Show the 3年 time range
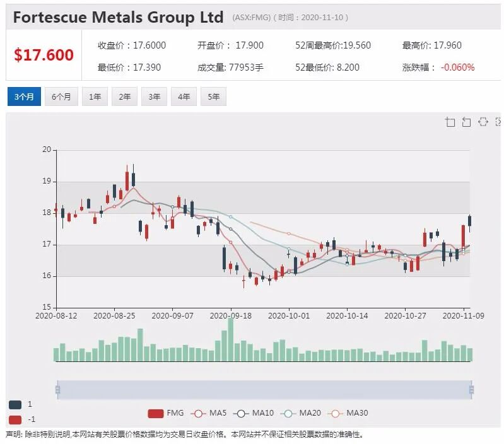Viewport: 504px width, 444px height. [x=155, y=96]
